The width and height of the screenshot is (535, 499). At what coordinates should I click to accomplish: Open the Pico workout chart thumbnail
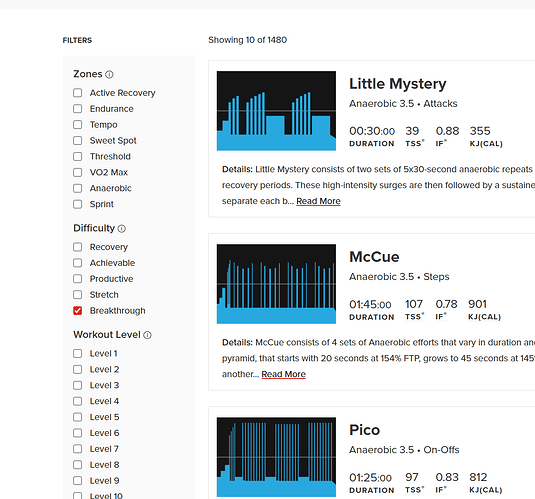[276, 457]
